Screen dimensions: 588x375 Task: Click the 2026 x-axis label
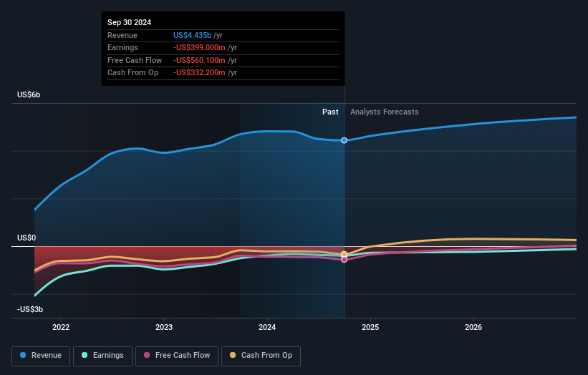[x=473, y=327]
